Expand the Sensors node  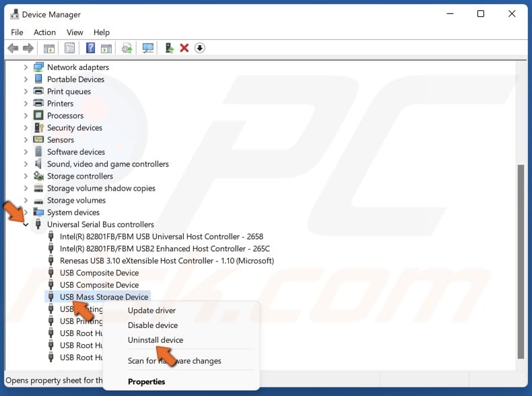[26, 139]
